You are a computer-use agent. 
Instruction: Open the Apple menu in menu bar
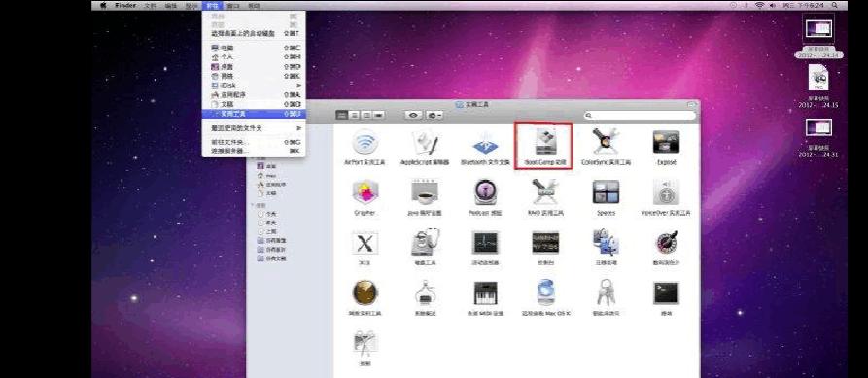tap(102, 5)
